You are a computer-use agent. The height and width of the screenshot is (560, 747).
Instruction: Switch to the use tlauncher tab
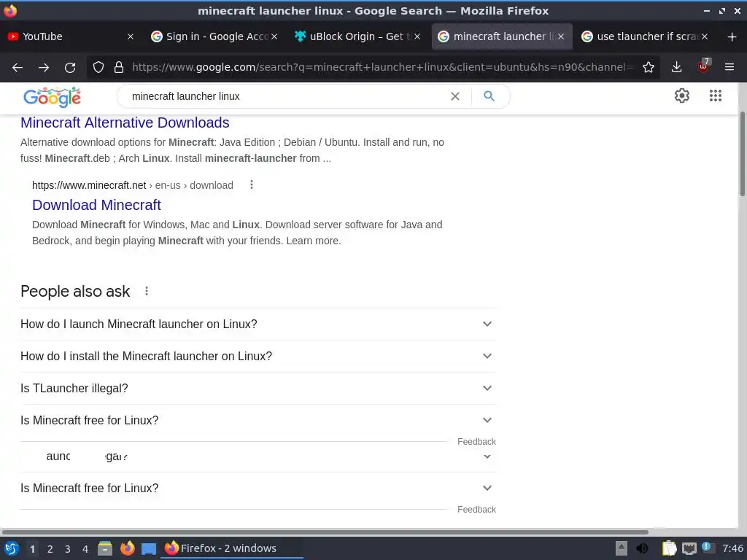click(645, 36)
